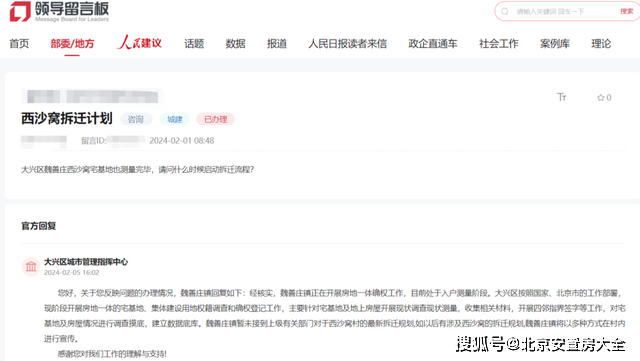The height and width of the screenshot is (361, 640).
Task: Click the responder name 大兴区城市管理指挥中心
Action: pos(86,262)
